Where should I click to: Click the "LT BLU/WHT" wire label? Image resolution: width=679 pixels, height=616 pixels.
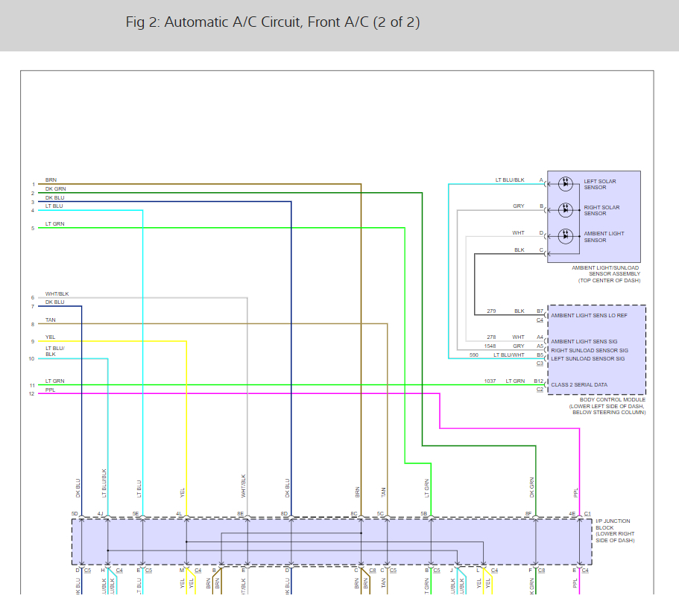(x=509, y=355)
